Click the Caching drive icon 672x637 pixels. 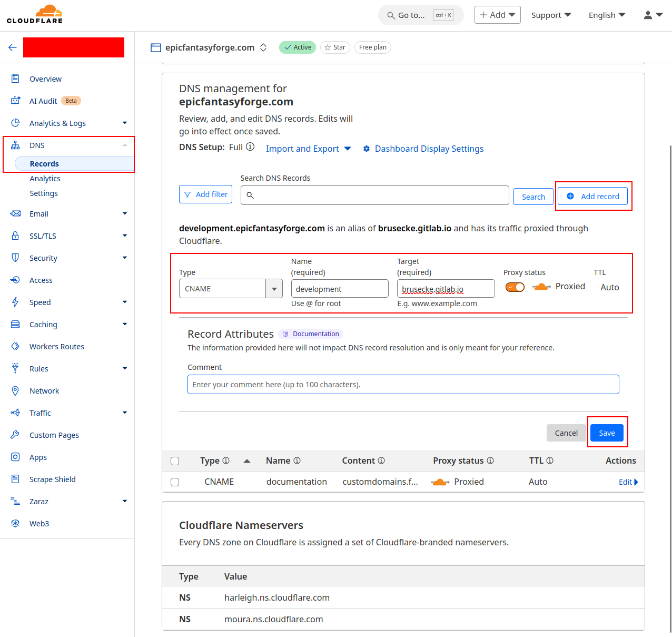(x=15, y=324)
